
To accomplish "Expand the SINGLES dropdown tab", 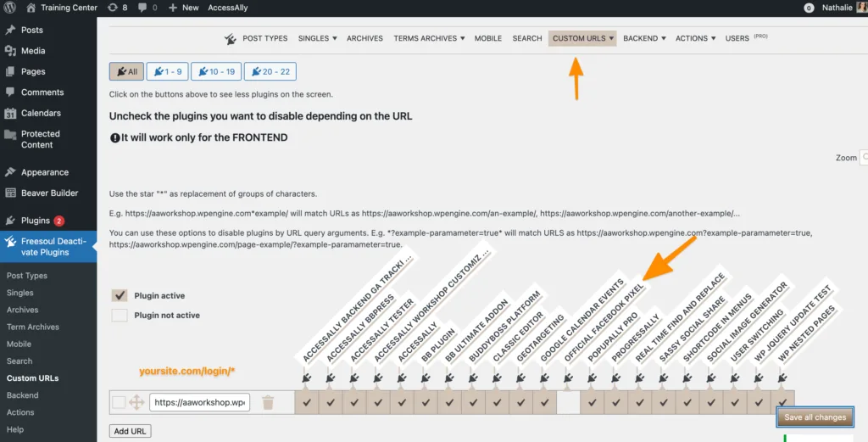I will 317,38.
